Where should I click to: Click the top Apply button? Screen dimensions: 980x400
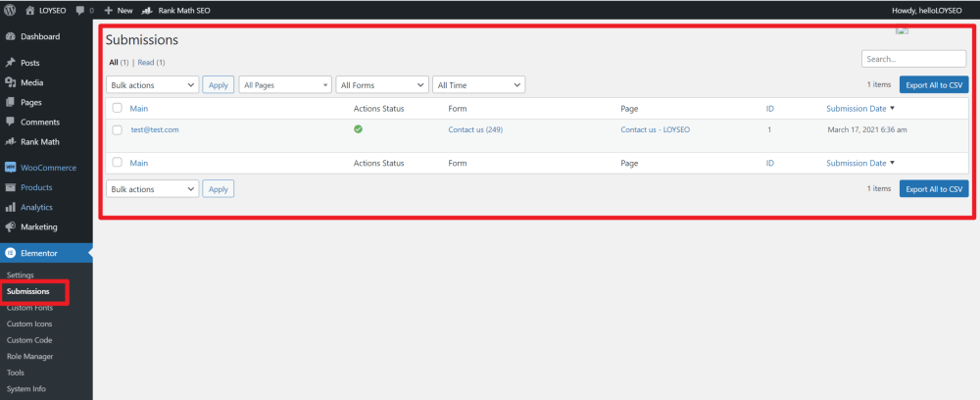(x=219, y=85)
